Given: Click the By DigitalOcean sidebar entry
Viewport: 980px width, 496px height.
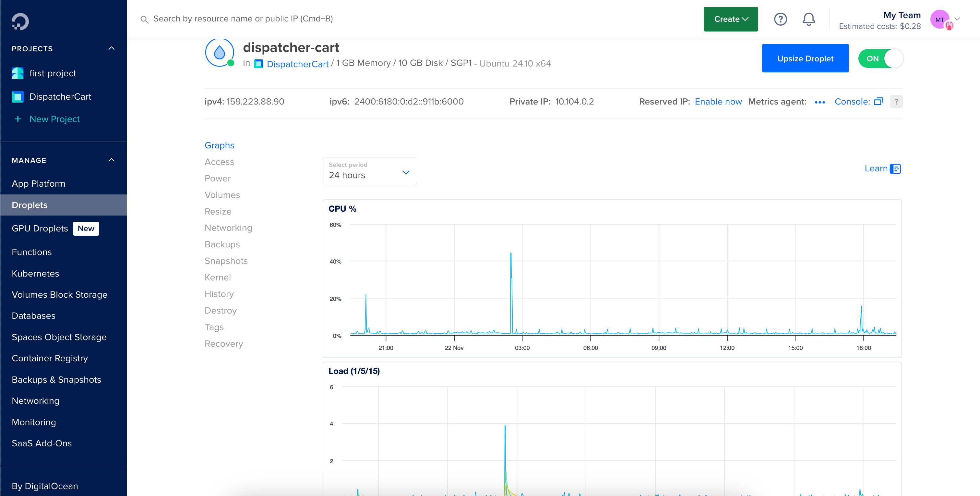Looking at the screenshot, I should click(x=44, y=486).
